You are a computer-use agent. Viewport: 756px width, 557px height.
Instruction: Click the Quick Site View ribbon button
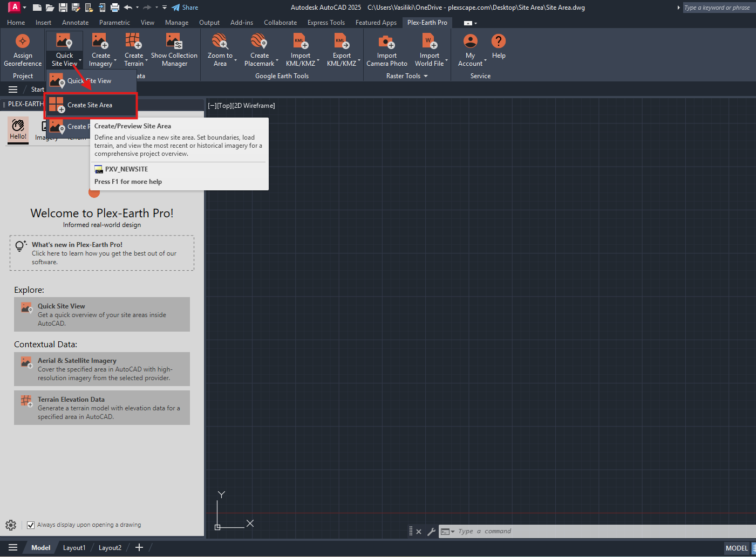pos(64,50)
